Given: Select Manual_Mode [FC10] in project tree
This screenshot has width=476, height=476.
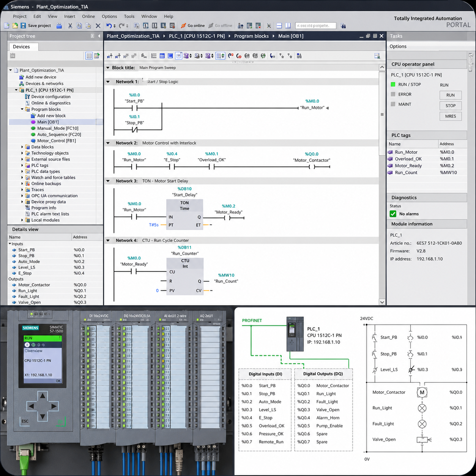Looking at the screenshot, I should [58, 128].
